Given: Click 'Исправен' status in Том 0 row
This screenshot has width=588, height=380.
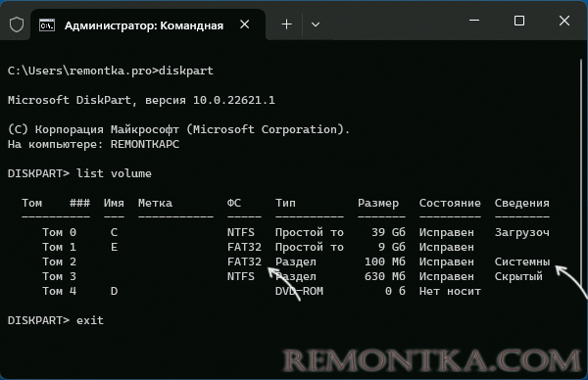Looking at the screenshot, I should tap(447, 232).
